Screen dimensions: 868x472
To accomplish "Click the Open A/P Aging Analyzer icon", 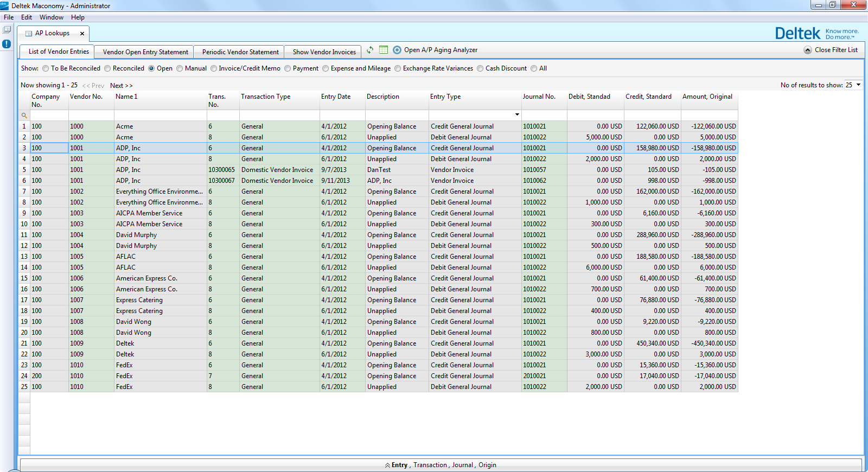I will pos(397,50).
